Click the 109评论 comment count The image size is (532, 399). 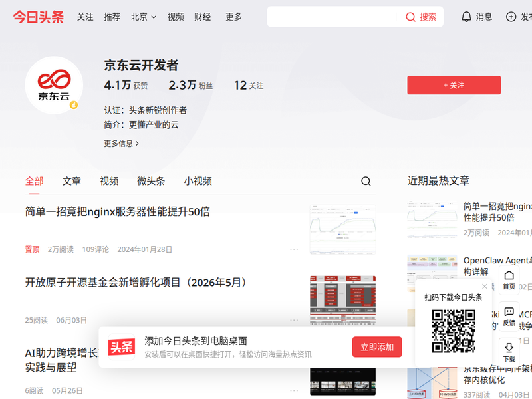(x=95, y=249)
